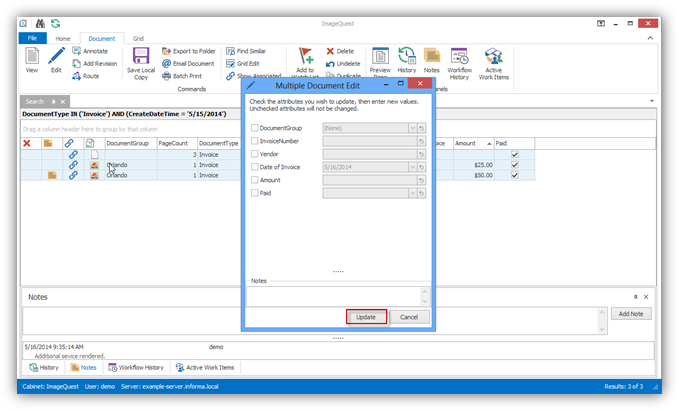
Task: Toggle the Preview Pane panel
Action: pos(380,61)
